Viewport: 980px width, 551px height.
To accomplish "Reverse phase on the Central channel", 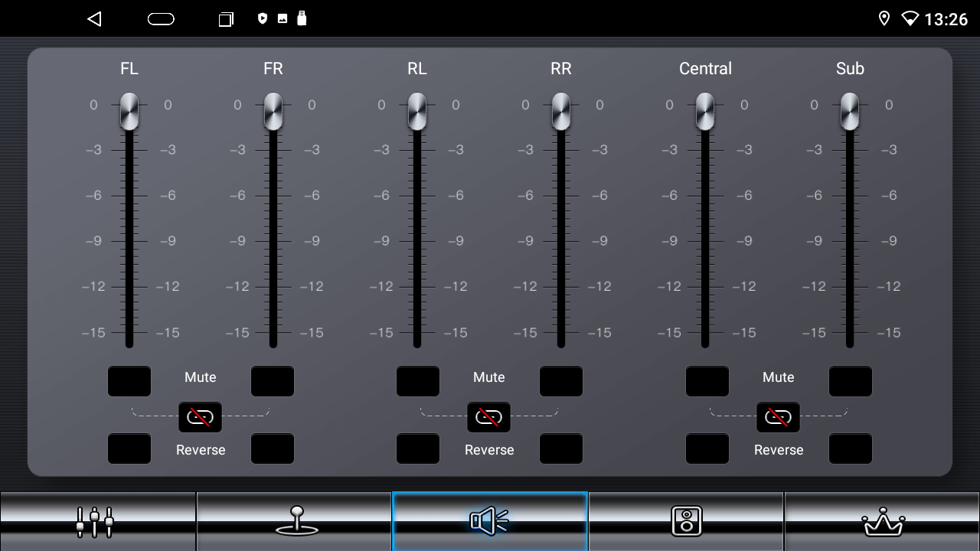I will 707,448.
